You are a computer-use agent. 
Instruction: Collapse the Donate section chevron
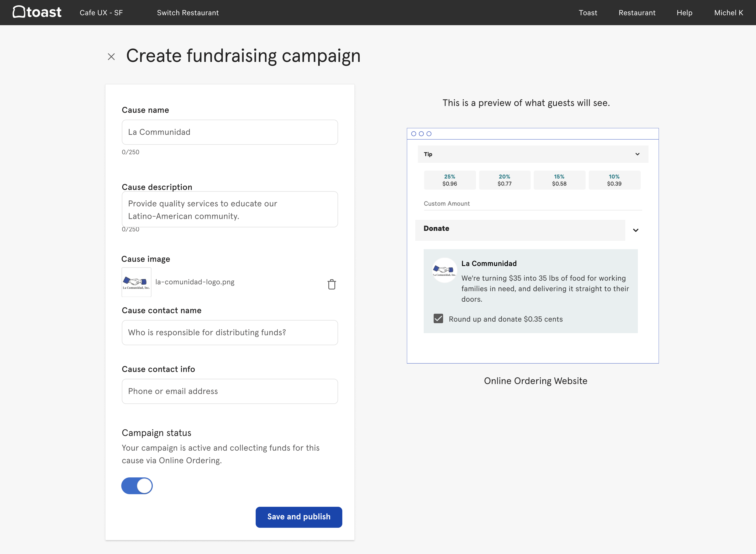tap(636, 230)
